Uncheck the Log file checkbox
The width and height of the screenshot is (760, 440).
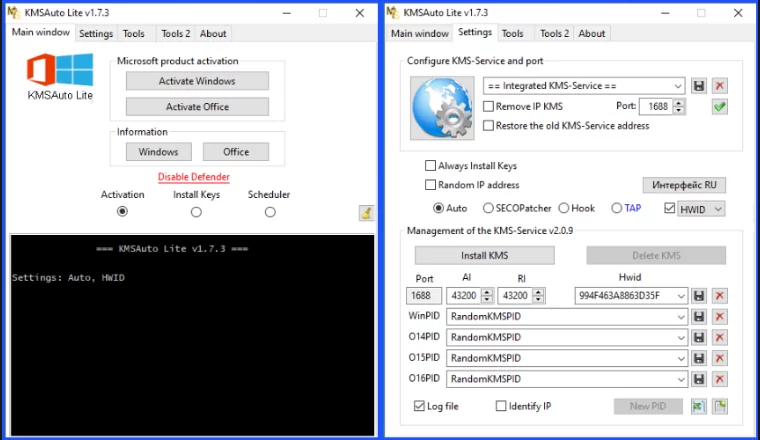419,406
